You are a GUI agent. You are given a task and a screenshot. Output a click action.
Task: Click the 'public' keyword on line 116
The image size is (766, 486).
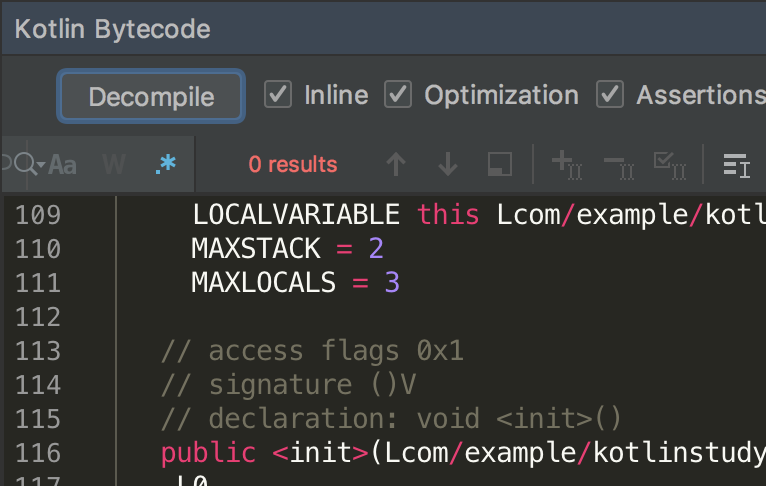(209, 453)
